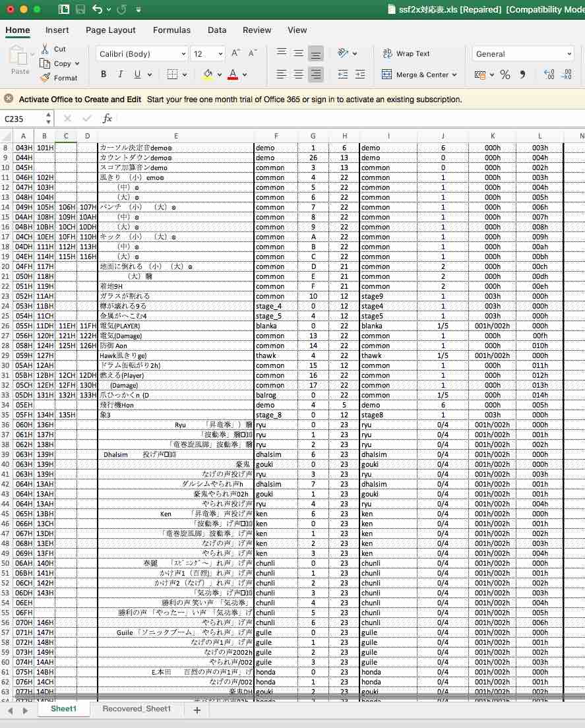Image resolution: width=585 pixels, height=728 pixels.
Task: Select the entire row 26 header
Action: pos(5,326)
